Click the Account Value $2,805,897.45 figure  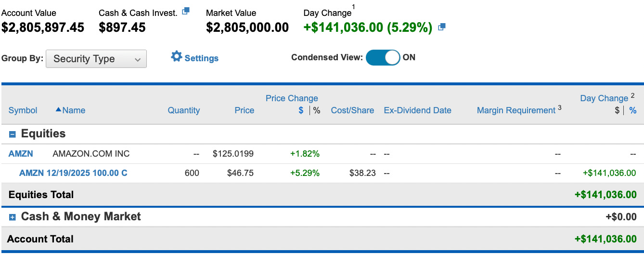point(43,27)
